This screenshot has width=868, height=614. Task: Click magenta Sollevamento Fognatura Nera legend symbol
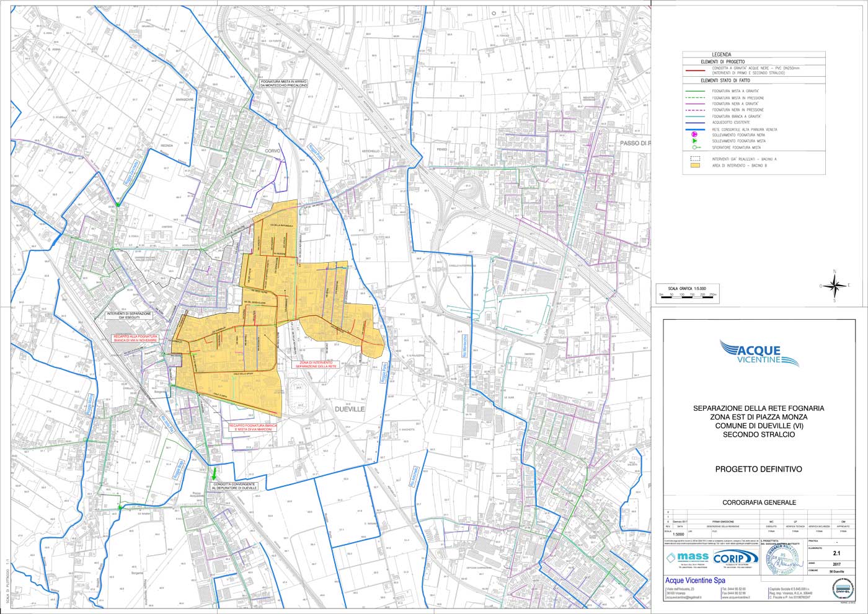click(694, 134)
